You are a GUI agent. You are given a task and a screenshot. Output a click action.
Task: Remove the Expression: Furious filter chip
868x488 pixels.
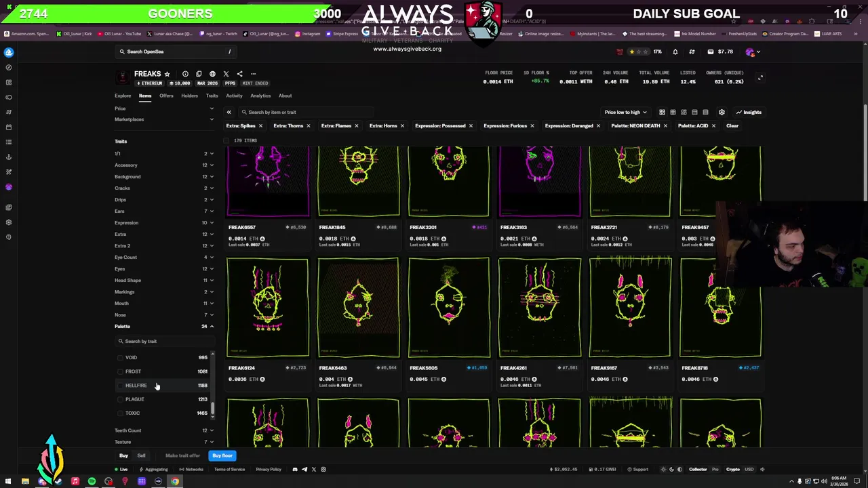(x=532, y=125)
